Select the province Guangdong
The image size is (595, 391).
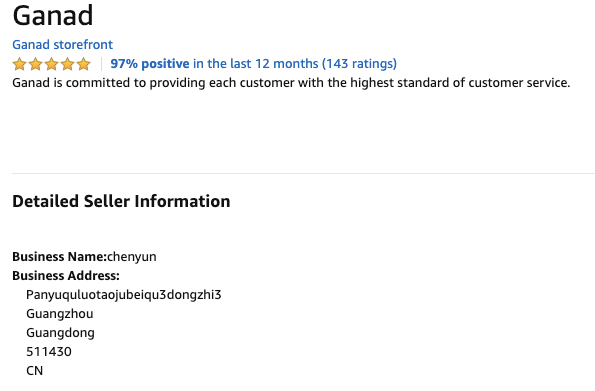(60, 333)
